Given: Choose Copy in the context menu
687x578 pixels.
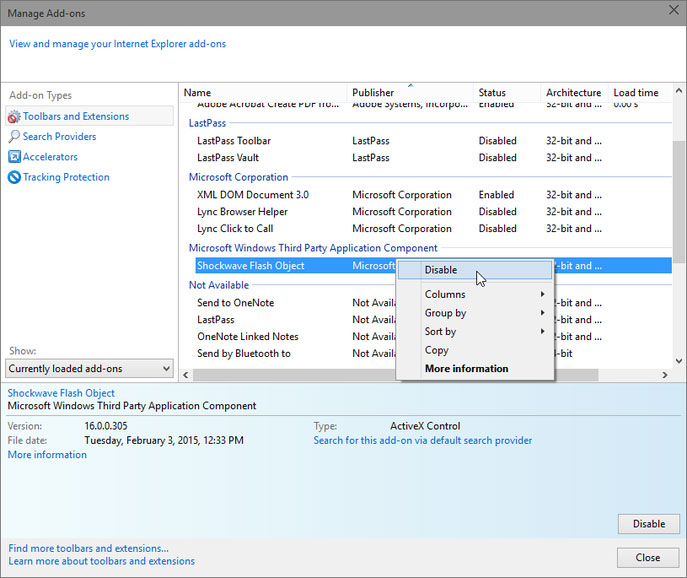Looking at the screenshot, I should (x=475, y=350).
